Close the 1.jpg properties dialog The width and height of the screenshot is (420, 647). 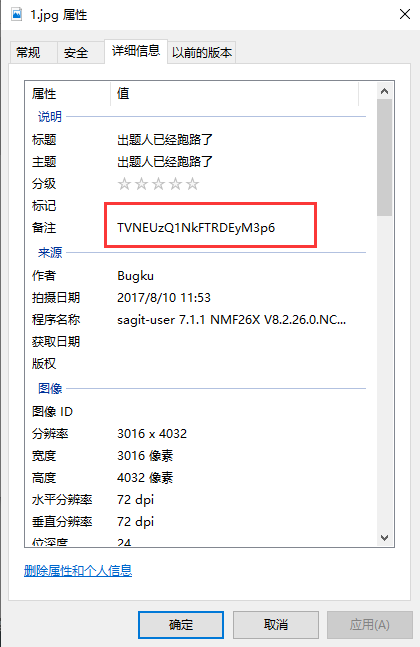click(x=405, y=14)
